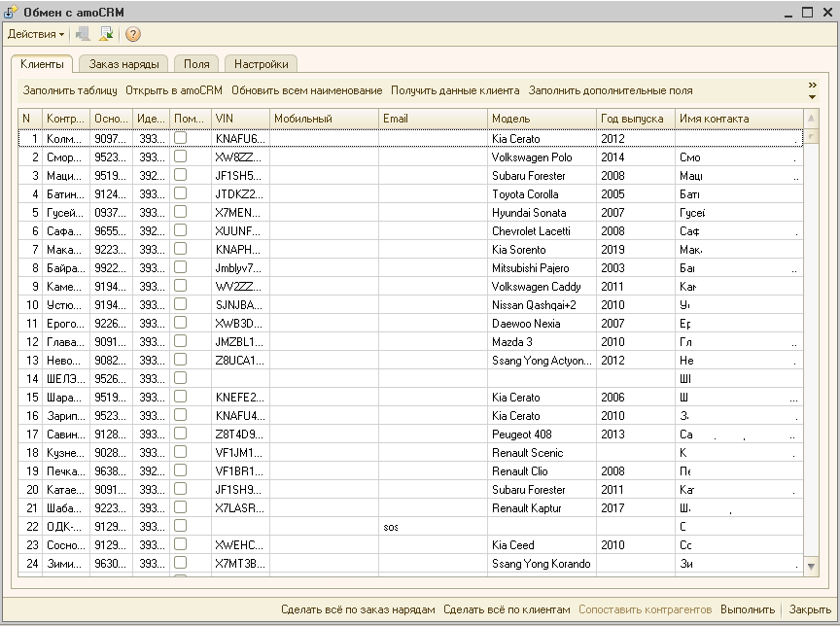Image resolution: width=840 pixels, height=626 pixels.
Task: Click Сделать всё по заказ нарядам
Action: click(358, 609)
